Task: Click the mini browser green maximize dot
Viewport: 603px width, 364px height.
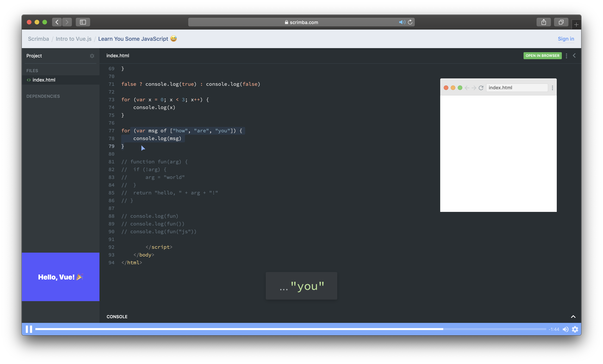Action: click(x=460, y=88)
